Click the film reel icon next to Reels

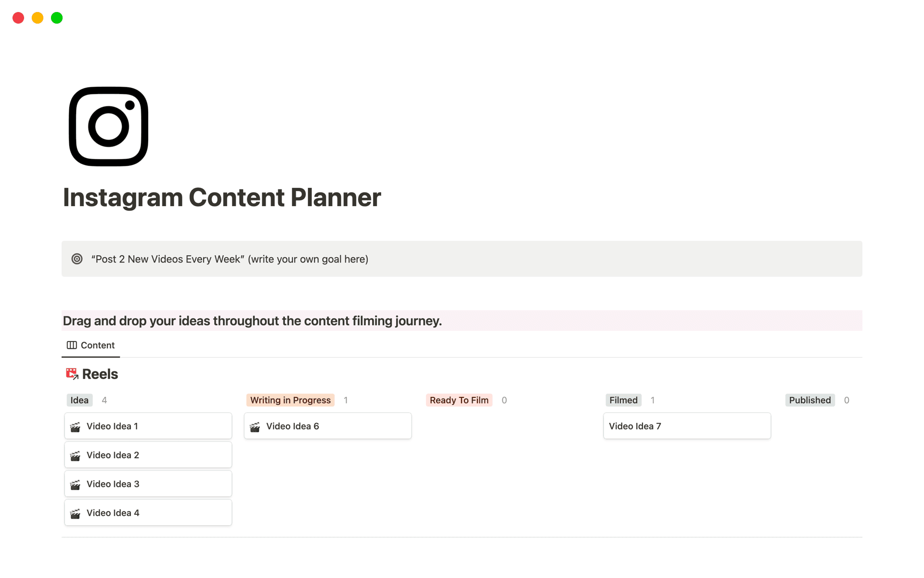coord(71,373)
